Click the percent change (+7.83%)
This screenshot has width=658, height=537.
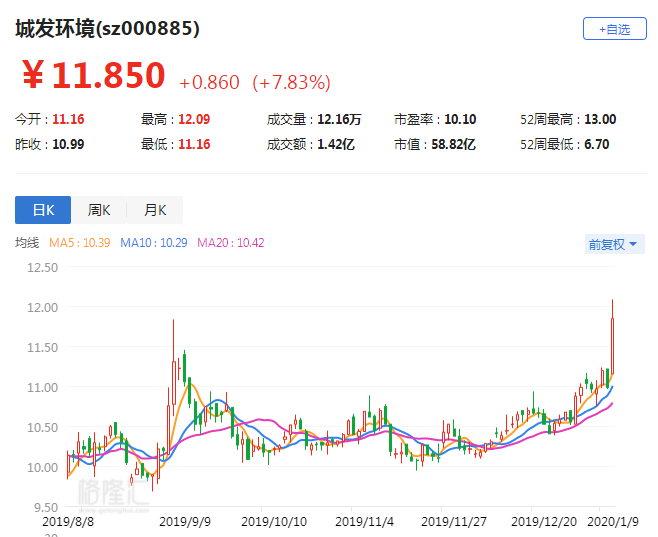[292, 82]
